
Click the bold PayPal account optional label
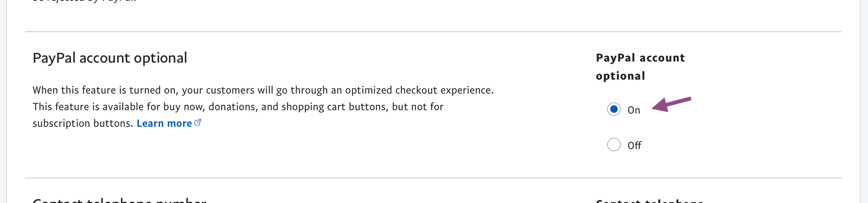[640, 66]
